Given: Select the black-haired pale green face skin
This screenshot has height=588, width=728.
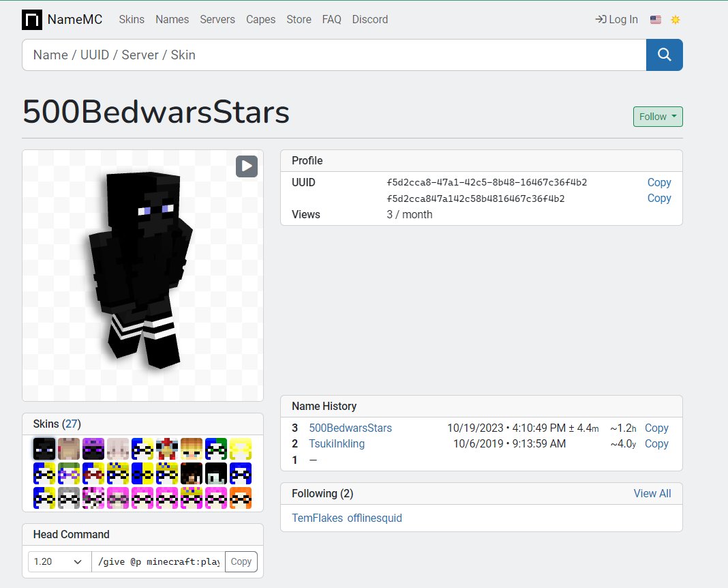Looking at the screenshot, I should pos(216,474).
